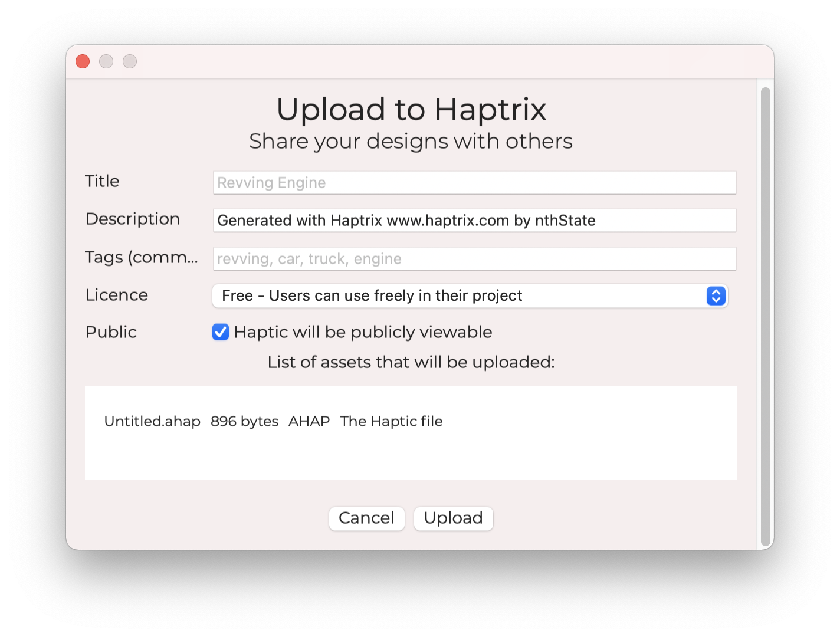
Task: Click the greyed-out zoom window button
Action: point(130,61)
